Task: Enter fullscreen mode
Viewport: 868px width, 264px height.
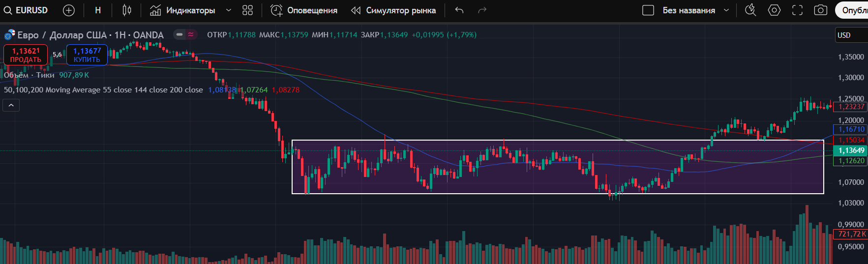Action: coord(797,10)
